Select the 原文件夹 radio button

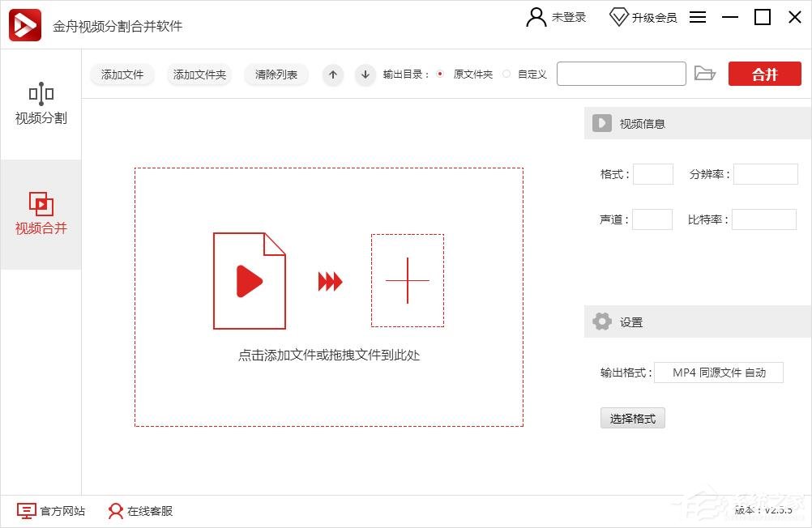click(x=440, y=75)
